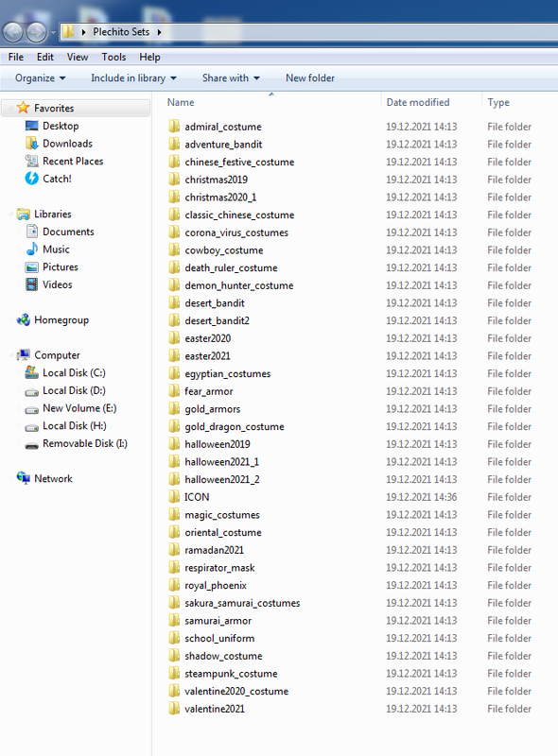Image resolution: width=558 pixels, height=756 pixels.
Task: Open Local Disk (D:) drive icon
Action: pyautogui.click(x=32, y=392)
